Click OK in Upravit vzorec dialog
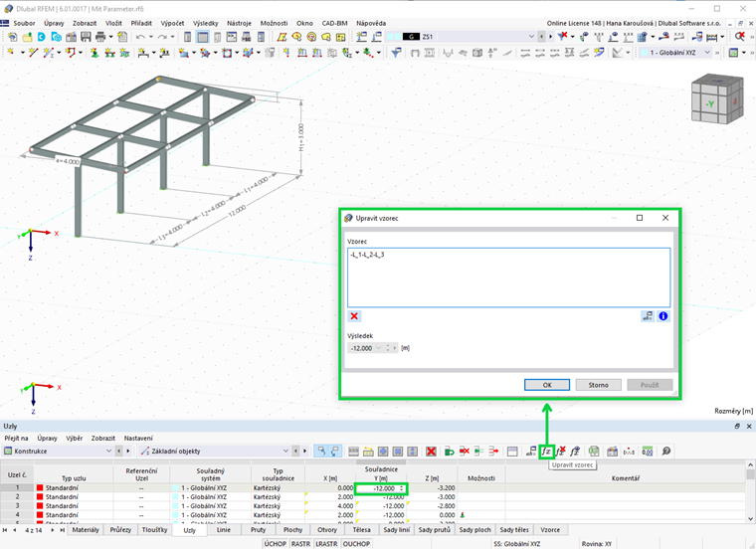 click(547, 385)
